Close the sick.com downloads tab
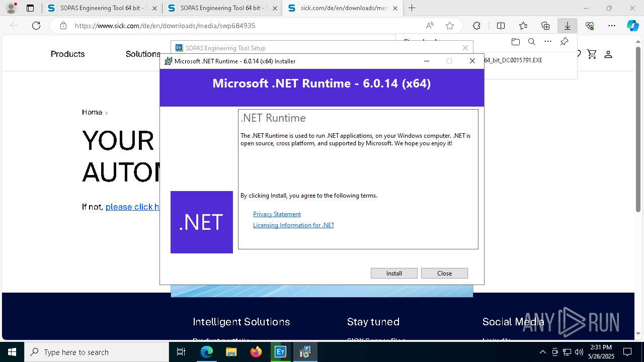 click(x=395, y=8)
